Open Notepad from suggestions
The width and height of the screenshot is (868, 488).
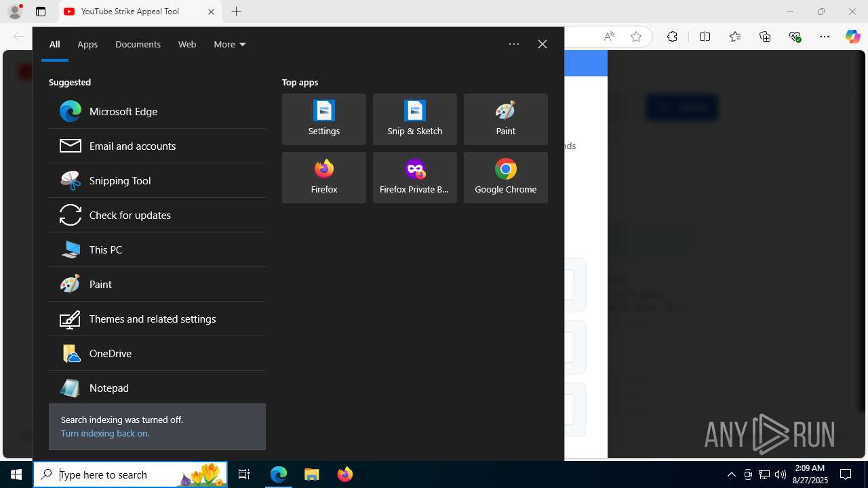pyautogui.click(x=157, y=388)
